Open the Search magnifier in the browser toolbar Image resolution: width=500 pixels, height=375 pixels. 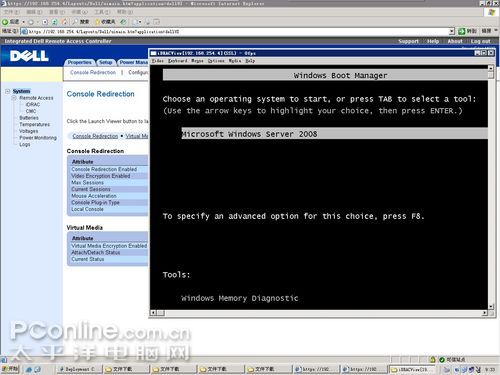[76, 22]
